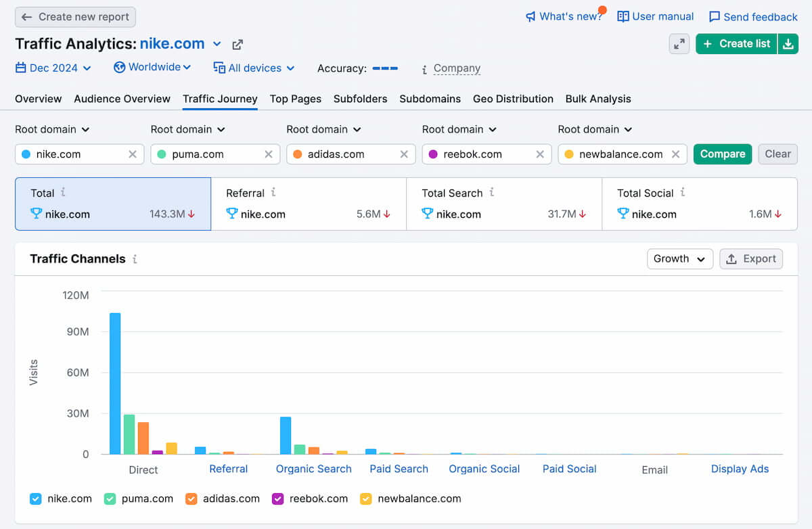Open Root domain dropdown above adidas.com

(x=323, y=129)
